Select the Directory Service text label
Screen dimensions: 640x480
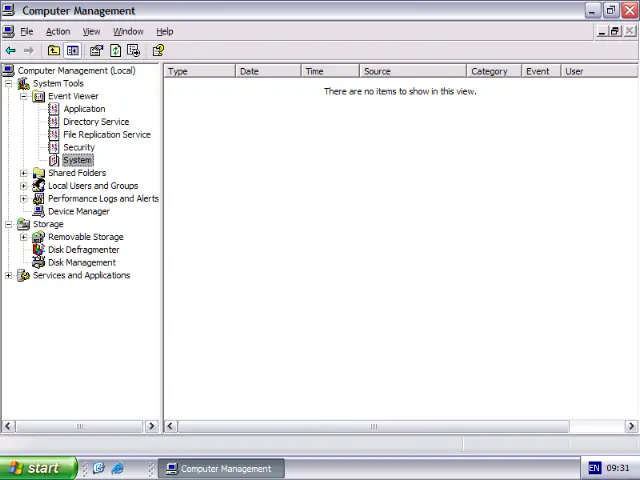pos(96,122)
